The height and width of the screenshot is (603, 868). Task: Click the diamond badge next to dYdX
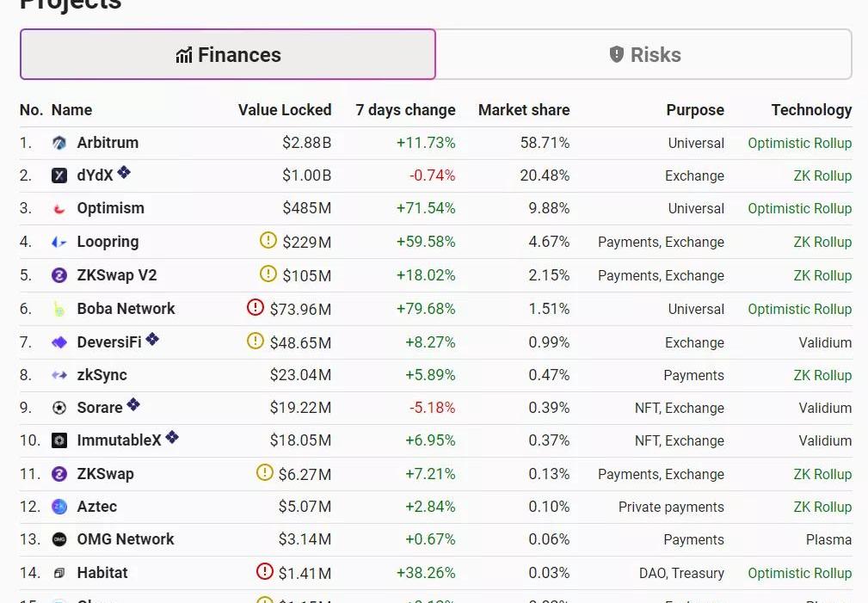pos(124,172)
